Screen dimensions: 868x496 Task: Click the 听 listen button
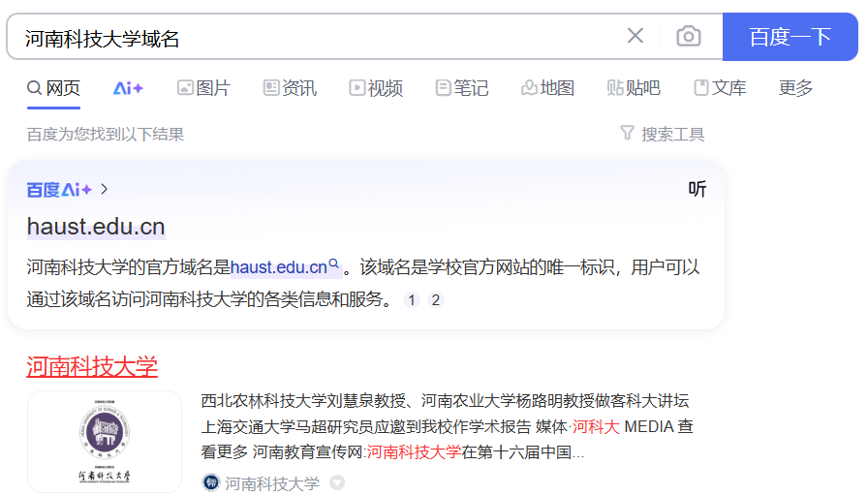(x=697, y=189)
